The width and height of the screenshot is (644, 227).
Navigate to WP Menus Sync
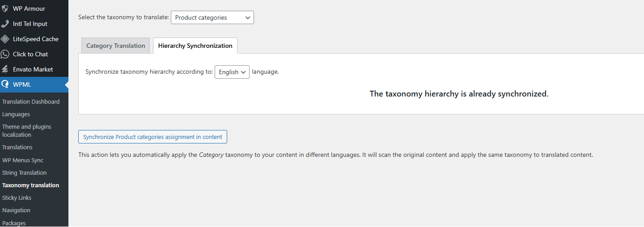(23, 160)
